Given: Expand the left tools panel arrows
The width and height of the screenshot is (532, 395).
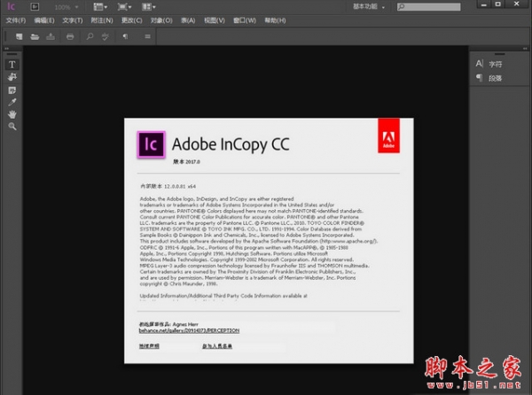Looking at the screenshot, I should [x=6, y=49].
